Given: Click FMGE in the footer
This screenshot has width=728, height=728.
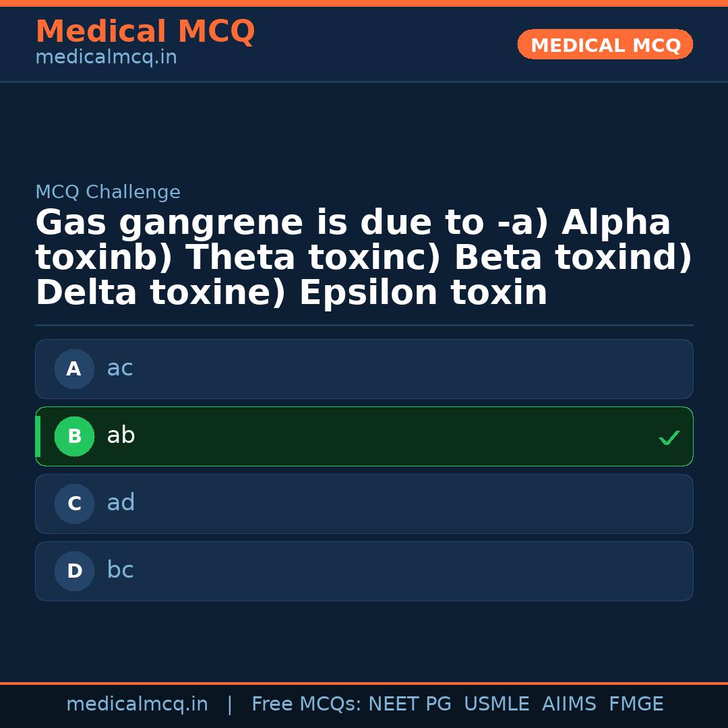Looking at the screenshot, I should click(x=636, y=704).
